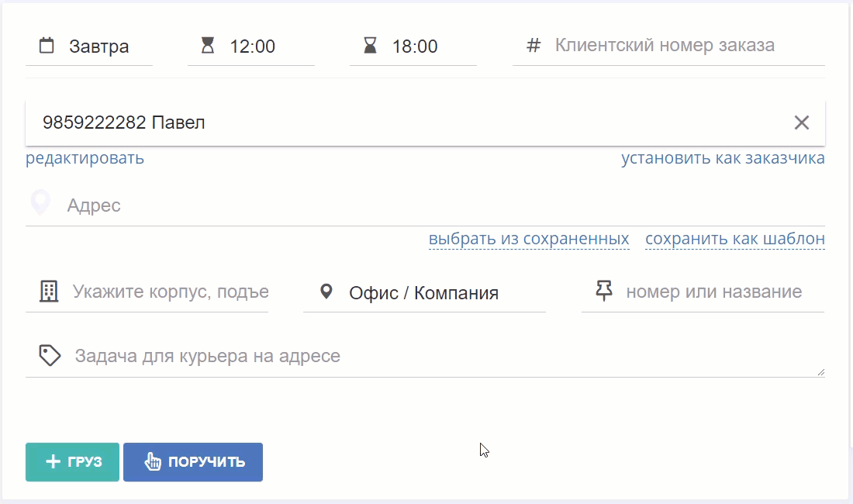Click the map pin icon beside Адрес

40,203
